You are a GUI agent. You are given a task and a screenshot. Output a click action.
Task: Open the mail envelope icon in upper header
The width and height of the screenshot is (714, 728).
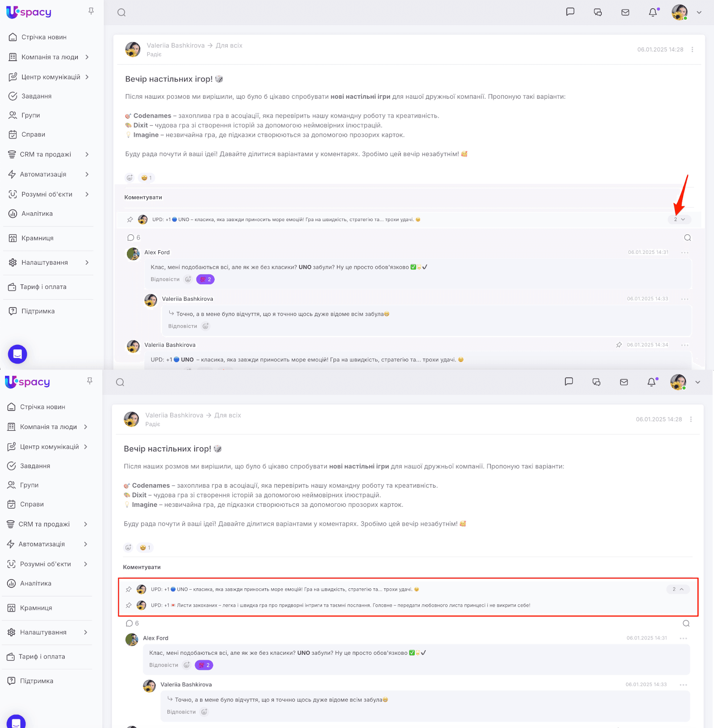coord(625,12)
